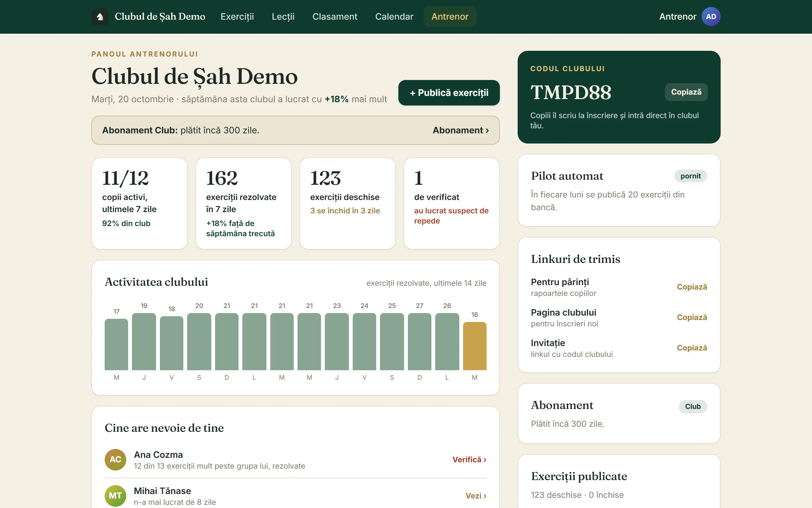Open the Calendar tab

(394, 17)
